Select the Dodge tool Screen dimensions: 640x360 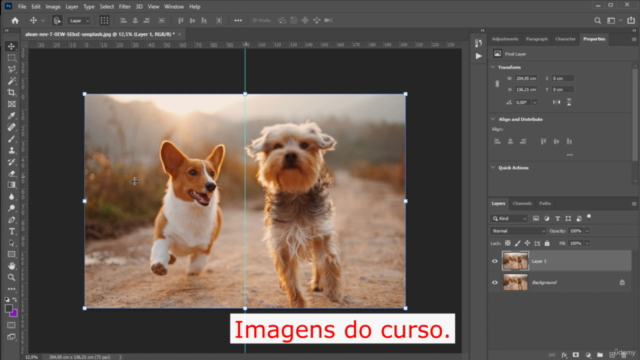tap(11, 208)
